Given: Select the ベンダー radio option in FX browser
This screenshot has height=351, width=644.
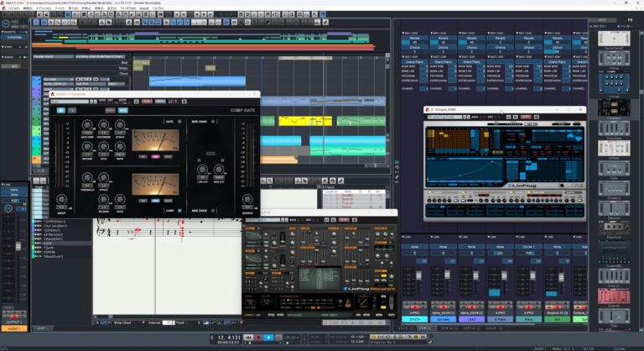Looking at the screenshot, I should coord(620,26).
